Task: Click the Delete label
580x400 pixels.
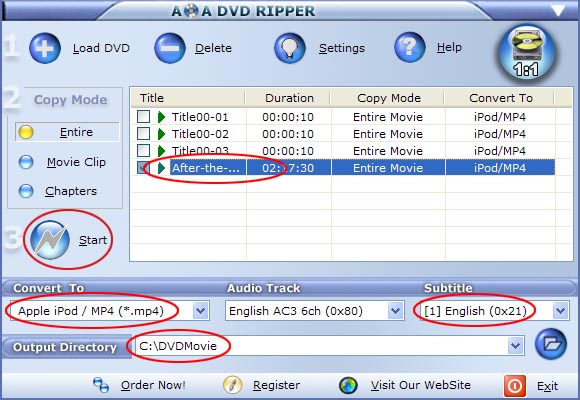Action: pos(213,48)
